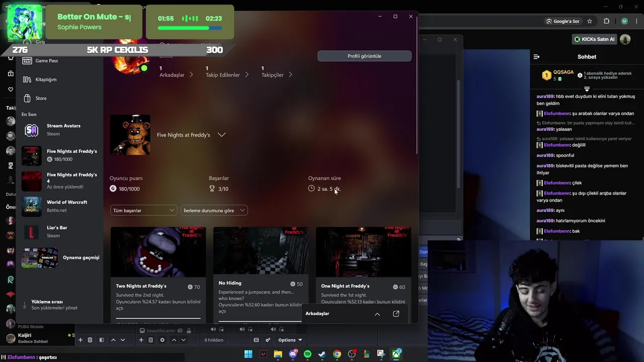Open OBS scene filters icon

(102, 340)
